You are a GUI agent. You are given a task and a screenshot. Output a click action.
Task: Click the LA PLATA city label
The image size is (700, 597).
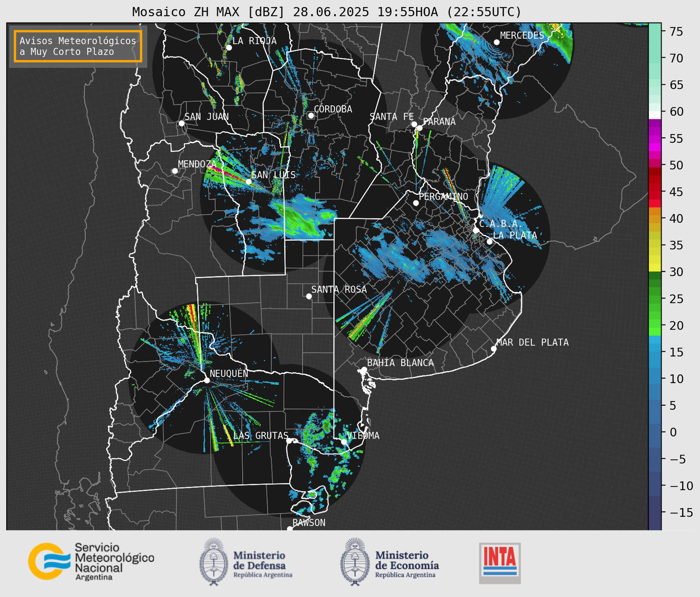(515, 235)
